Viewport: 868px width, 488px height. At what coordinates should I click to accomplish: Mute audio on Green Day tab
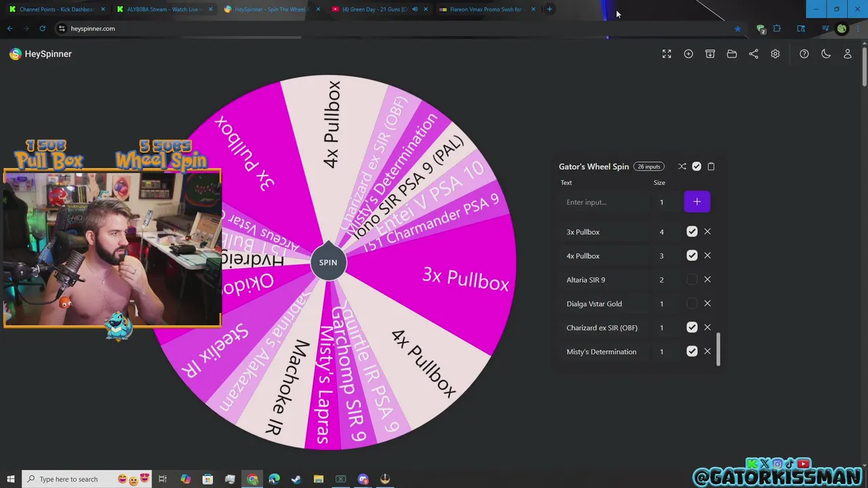click(x=414, y=9)
